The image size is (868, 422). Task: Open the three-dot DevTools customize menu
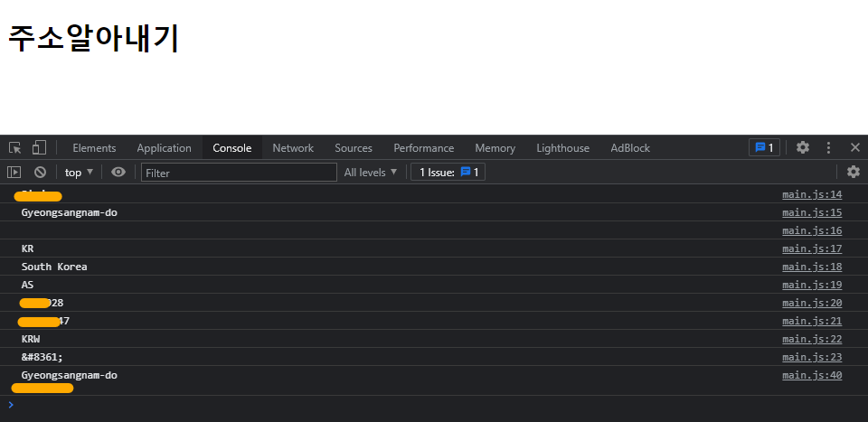tap(828, 148)
